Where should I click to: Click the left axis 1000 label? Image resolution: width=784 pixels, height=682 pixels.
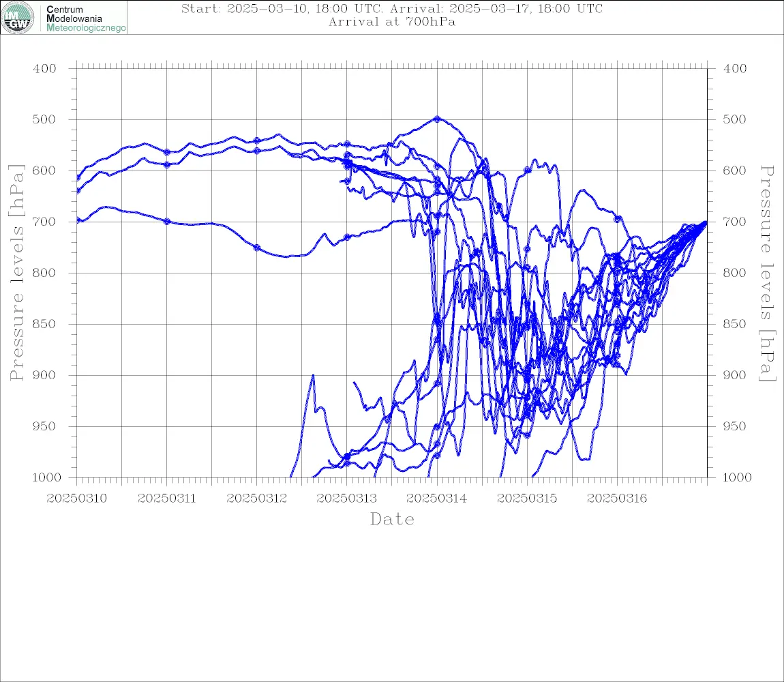click(x=46, y=477)
